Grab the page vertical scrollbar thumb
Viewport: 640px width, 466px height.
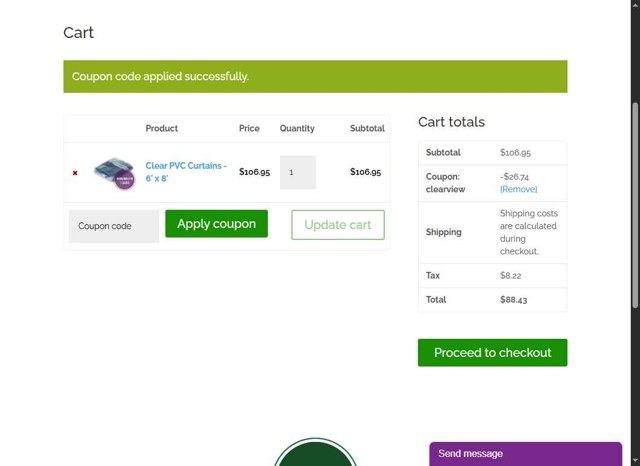[x=635, y=205]
